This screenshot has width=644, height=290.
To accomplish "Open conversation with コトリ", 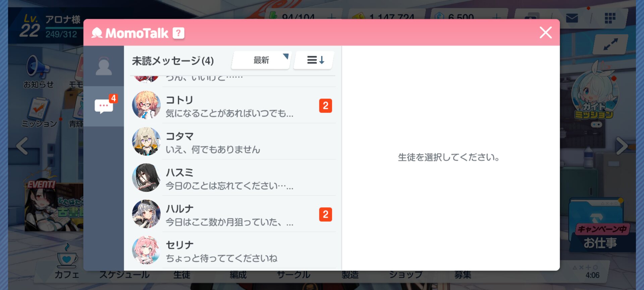I will click(229, 106).
